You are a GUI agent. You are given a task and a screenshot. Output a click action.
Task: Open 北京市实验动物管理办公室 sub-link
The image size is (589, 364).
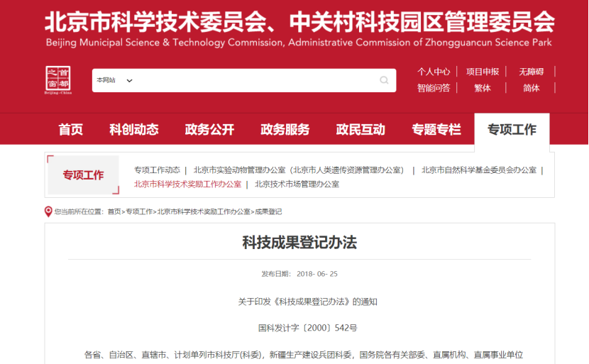point(299,170)
